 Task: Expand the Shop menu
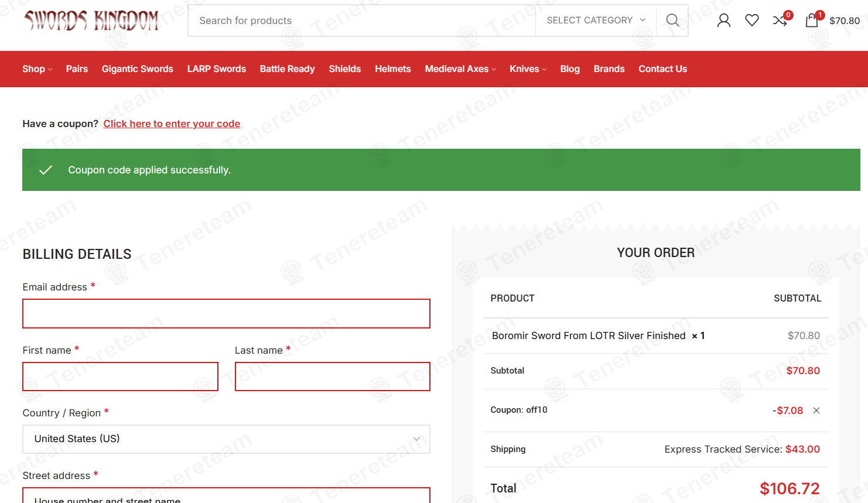tap(37, 69)
